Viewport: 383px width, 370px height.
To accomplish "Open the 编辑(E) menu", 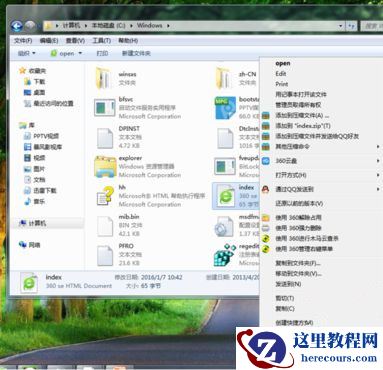I will point(49,41).
